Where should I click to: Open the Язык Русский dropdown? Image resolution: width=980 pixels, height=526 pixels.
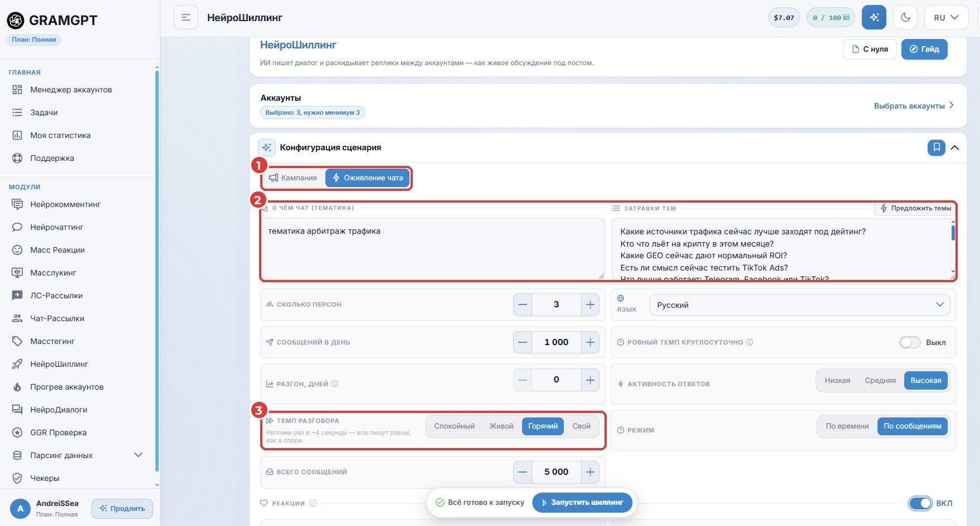799,305
